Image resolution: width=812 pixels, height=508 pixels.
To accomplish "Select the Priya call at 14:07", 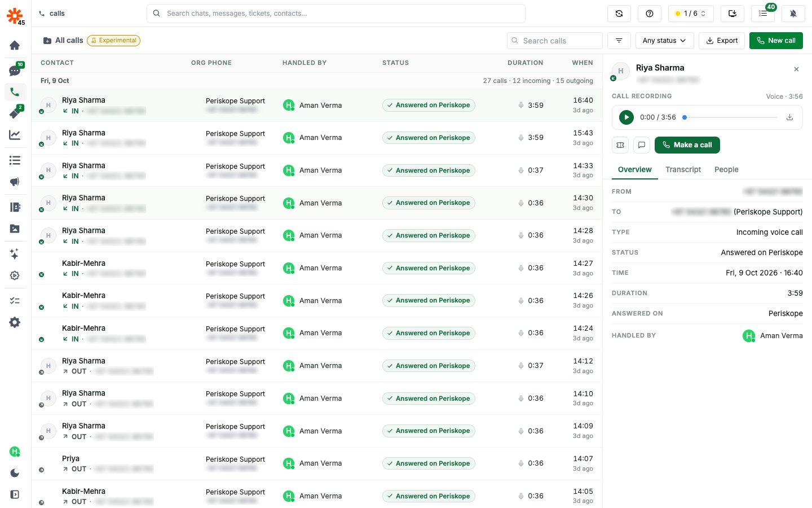I will pyautogui.click(x=317, y=463).
